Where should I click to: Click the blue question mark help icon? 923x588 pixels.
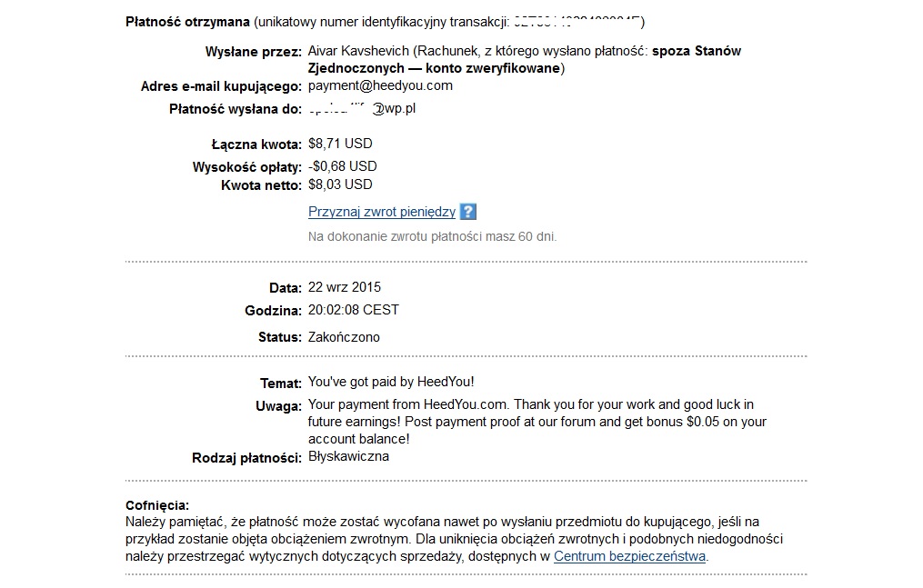468,212
